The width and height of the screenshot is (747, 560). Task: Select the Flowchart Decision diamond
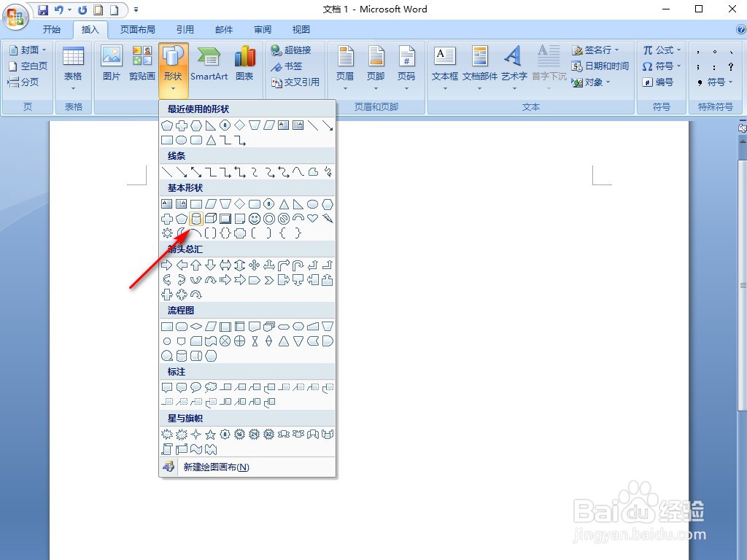click(x=196, y=327)
